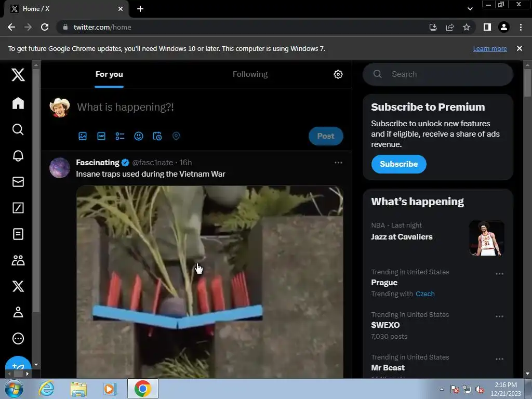Close the Home / X tab
532x399 pixels.
click(120, 9)
